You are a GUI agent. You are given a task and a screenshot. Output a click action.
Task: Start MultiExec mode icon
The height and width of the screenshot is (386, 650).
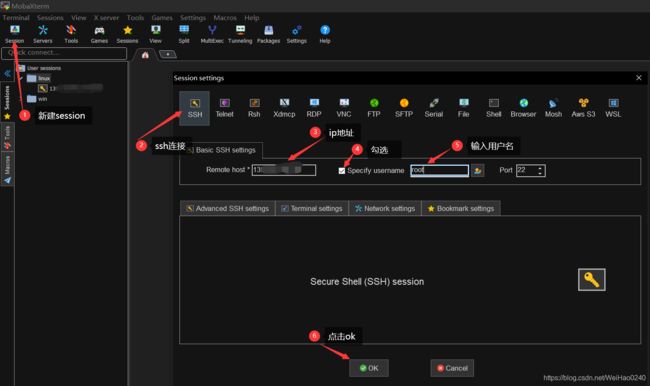click(212, 34)
